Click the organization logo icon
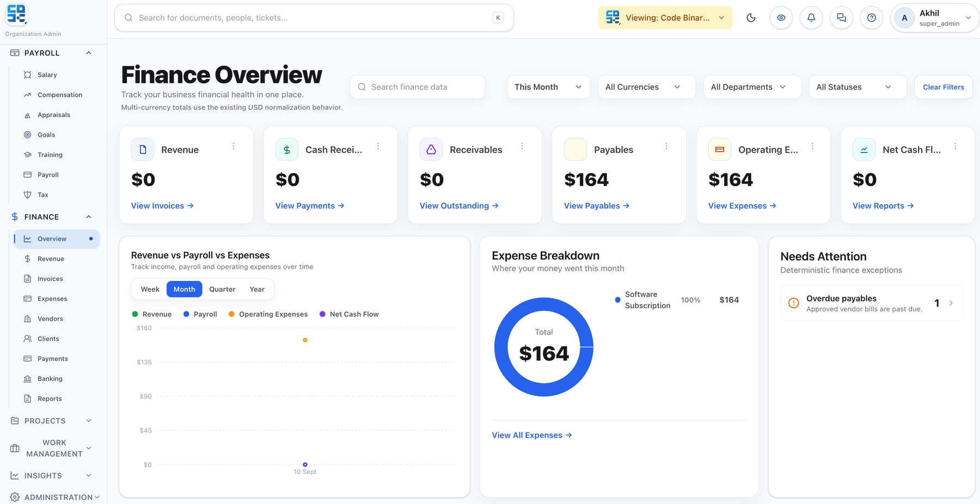 (16, 15)
